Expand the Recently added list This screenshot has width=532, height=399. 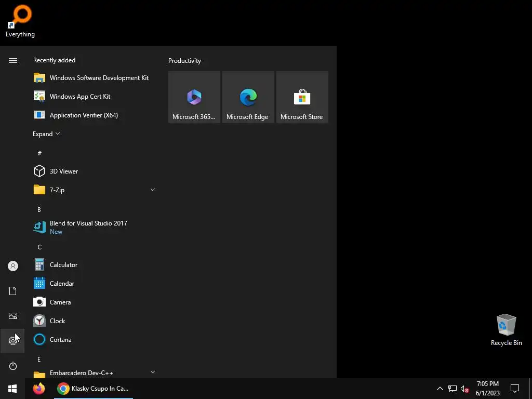pyautogui.click(x=46, y=134)
